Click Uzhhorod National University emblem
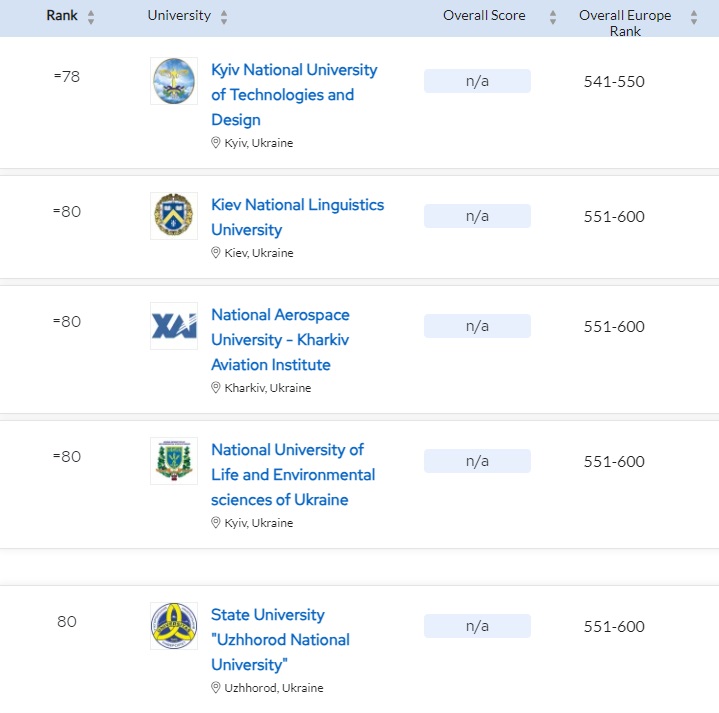 pos(174,626)
